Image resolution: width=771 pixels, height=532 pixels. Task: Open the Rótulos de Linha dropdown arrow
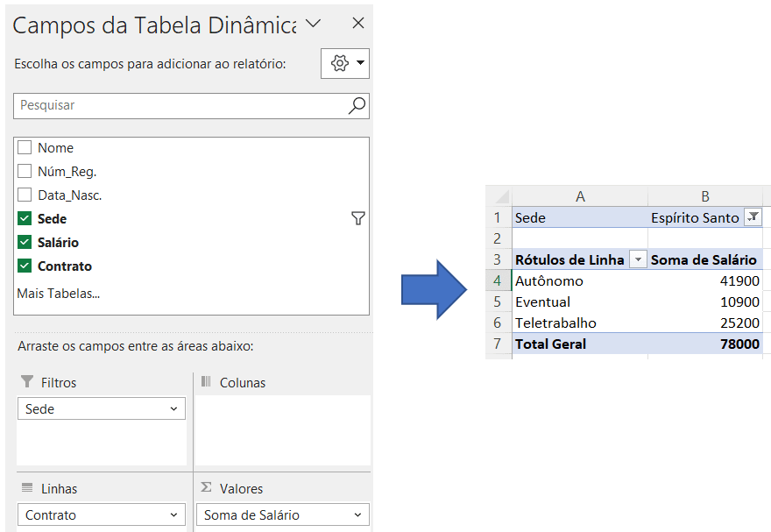(x=638, y=259)
